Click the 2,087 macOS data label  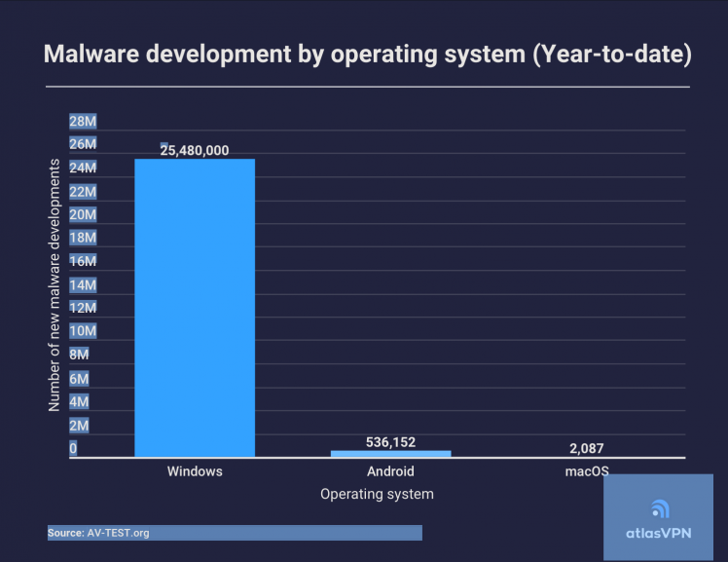pos(587,448)
